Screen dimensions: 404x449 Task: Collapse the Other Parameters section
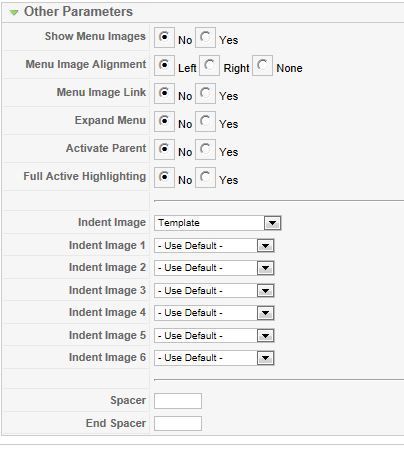click(x=14, y=13)
